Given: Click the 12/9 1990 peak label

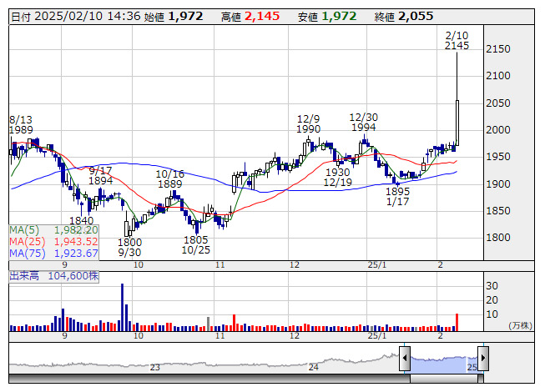Looking at the screenshot, I should tap(308, 124).
